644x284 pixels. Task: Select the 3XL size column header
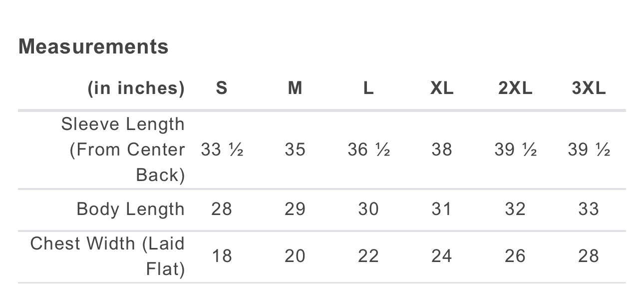[589, 88]
